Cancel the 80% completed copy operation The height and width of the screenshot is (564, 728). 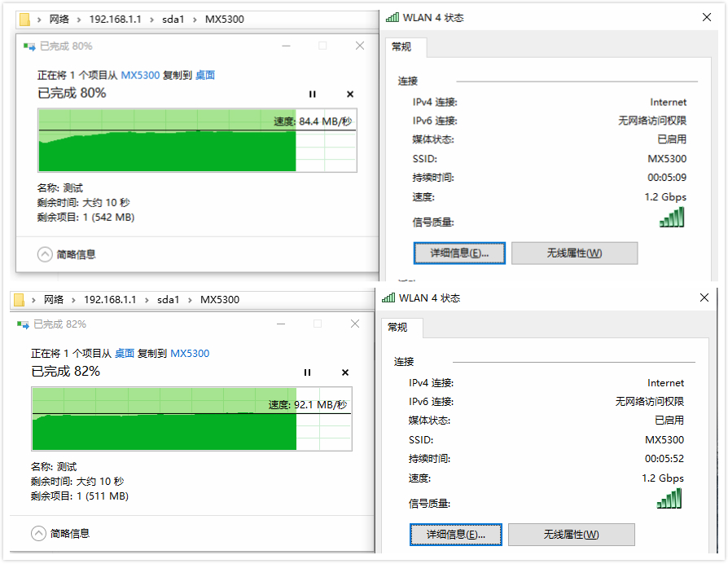349,95
